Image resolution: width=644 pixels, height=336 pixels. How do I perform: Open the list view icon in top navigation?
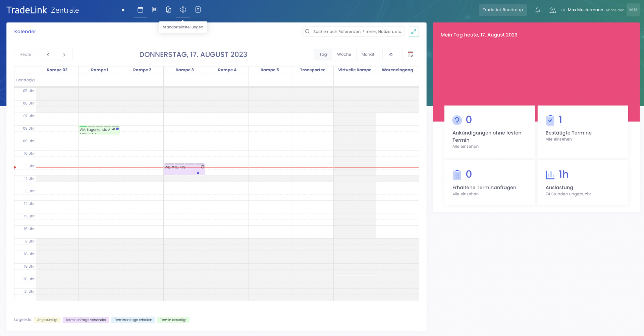(x=155, y=10)
